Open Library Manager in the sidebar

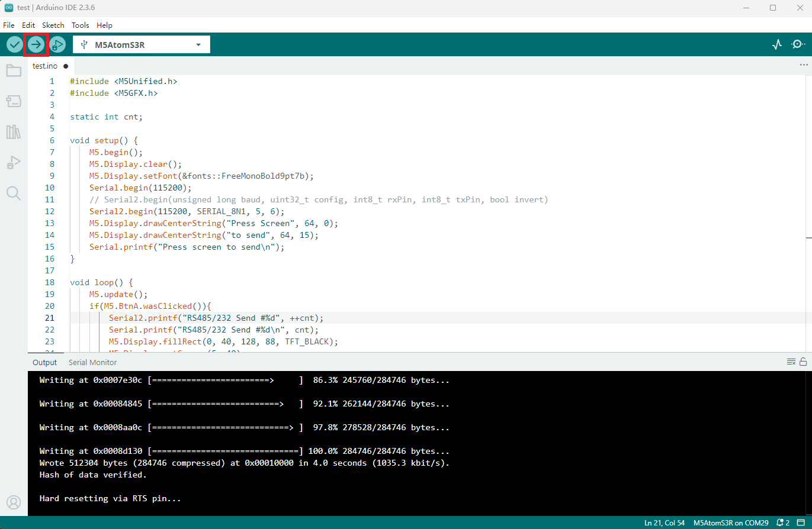pyautogui.click(x=14, y=131)
